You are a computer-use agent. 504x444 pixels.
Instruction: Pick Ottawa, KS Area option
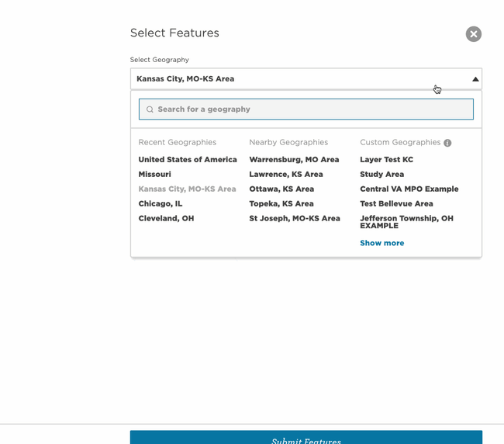281,189
